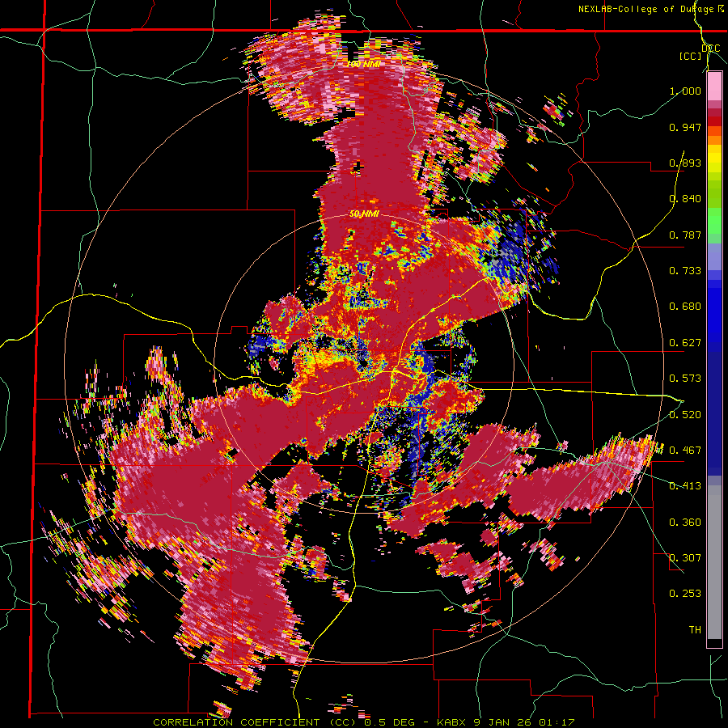This screenshot has height=728, width=728.
Task: Select the 0.467 scale value
Action: point(685,451)
